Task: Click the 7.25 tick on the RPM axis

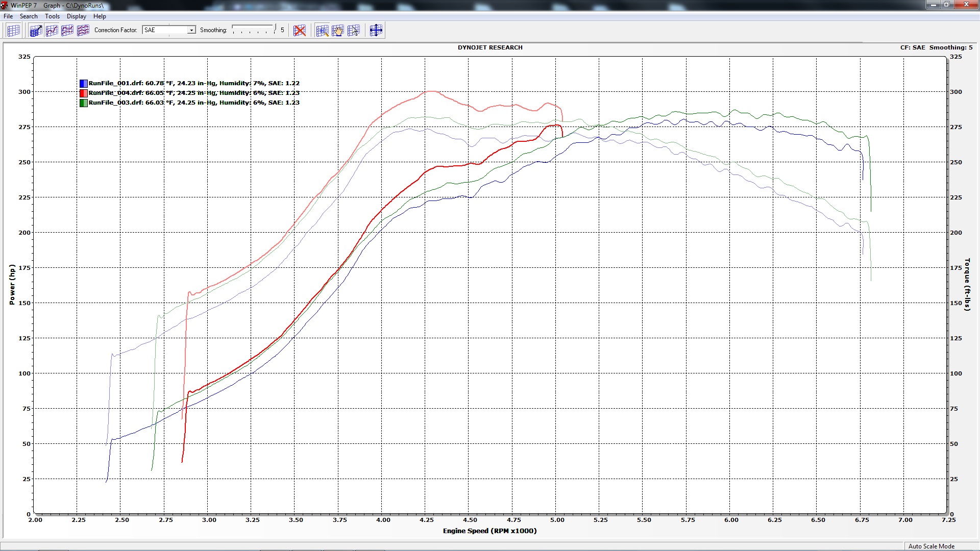Action: 949,520
